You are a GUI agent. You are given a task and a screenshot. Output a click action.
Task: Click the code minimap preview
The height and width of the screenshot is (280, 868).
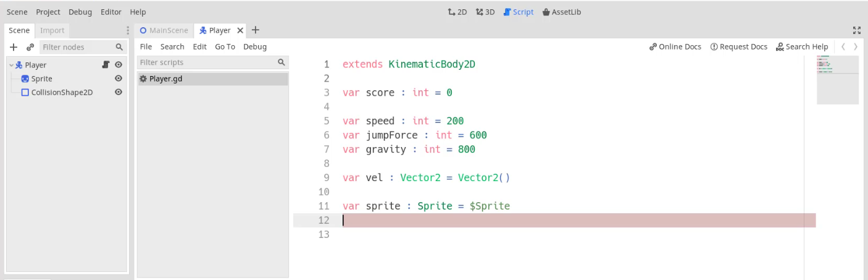point(837,79)
